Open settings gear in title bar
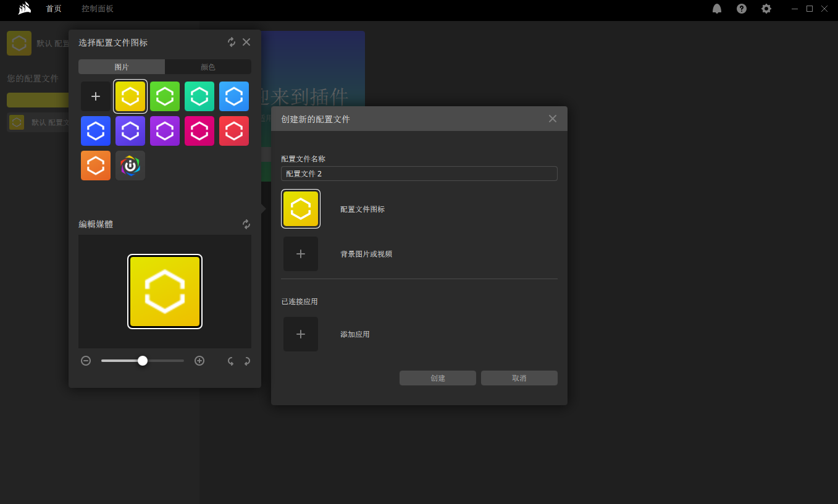 pos(766,9)
